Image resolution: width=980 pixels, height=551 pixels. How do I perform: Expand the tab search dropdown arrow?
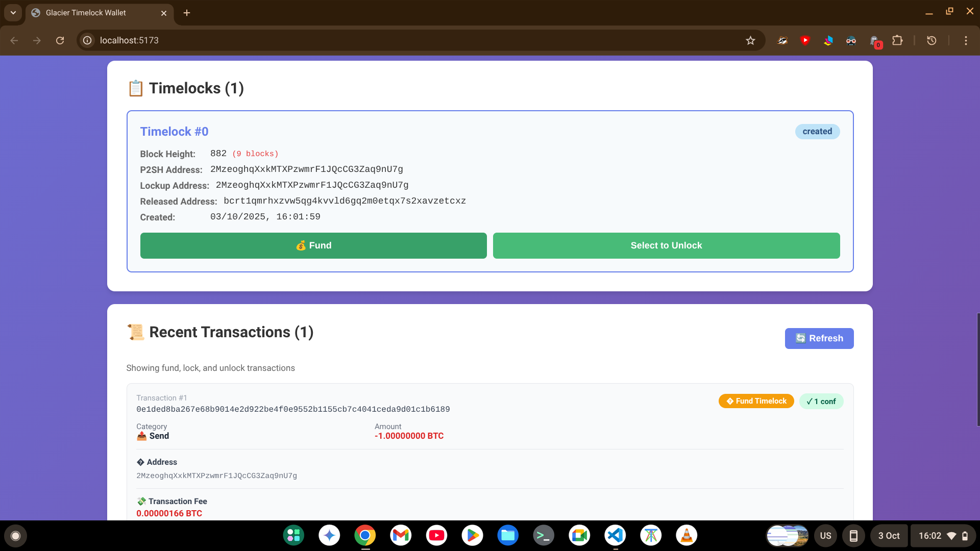click(13, 13)
